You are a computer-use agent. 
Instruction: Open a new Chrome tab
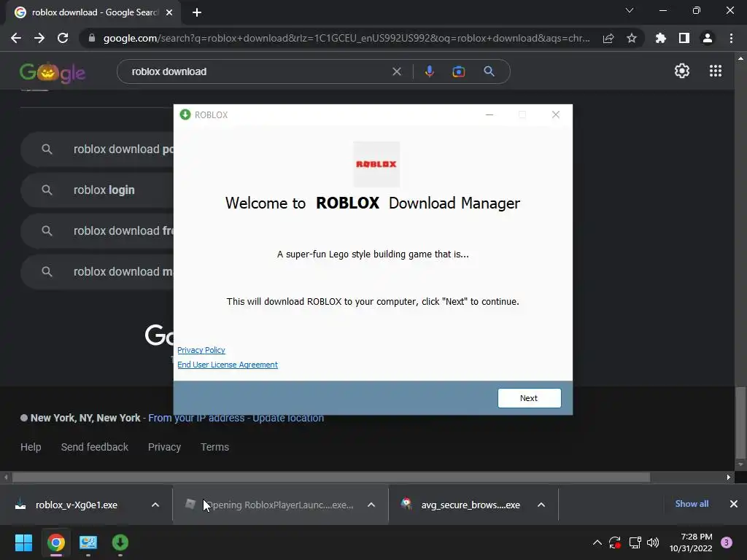[197, 12]
